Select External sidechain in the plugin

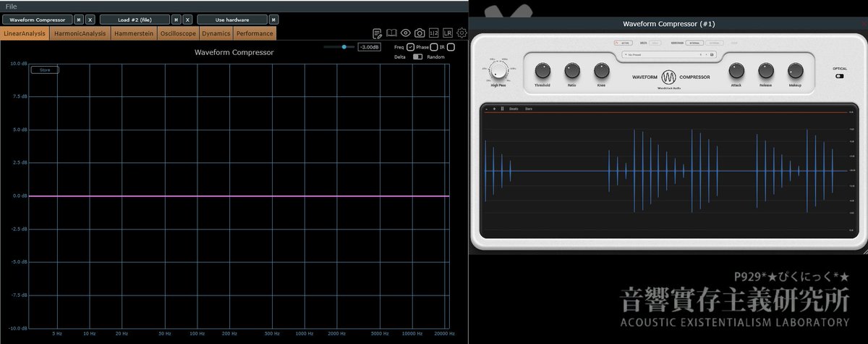(x=715, y=43)
